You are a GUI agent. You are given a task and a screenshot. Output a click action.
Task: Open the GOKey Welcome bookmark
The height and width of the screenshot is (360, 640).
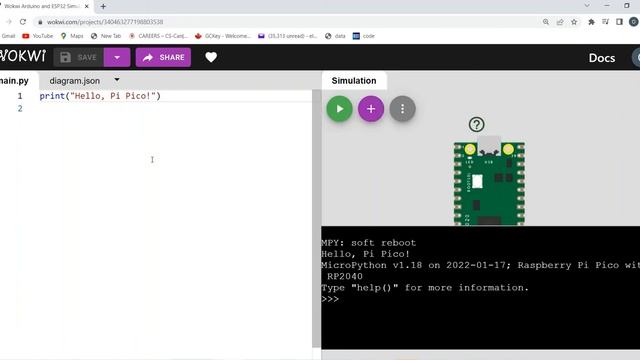coord(223,36)
